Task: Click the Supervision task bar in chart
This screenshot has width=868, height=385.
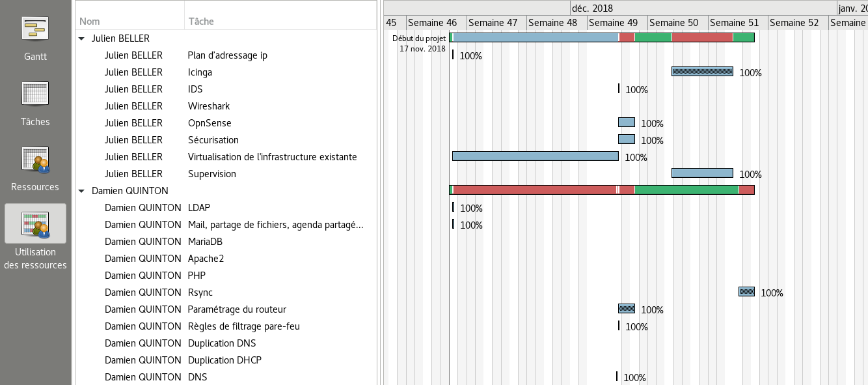Action: tap(702, 173)
